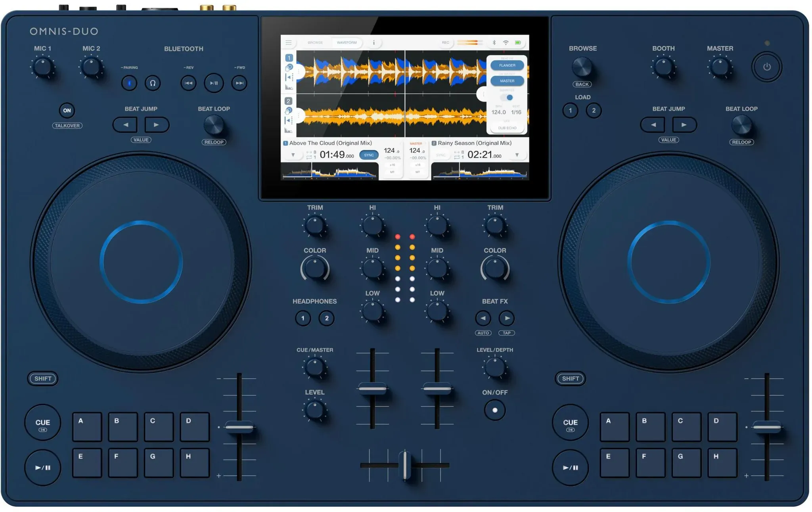Hit the Bluetooth FWD skip-forward button
This screenshot has height=512, width=812.
(239, 83)
